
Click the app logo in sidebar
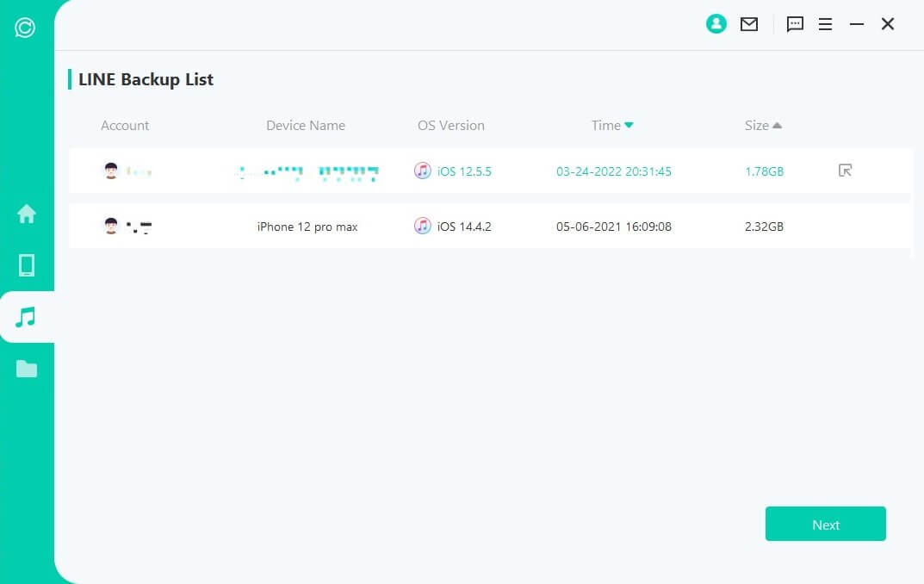coord(25,28)
